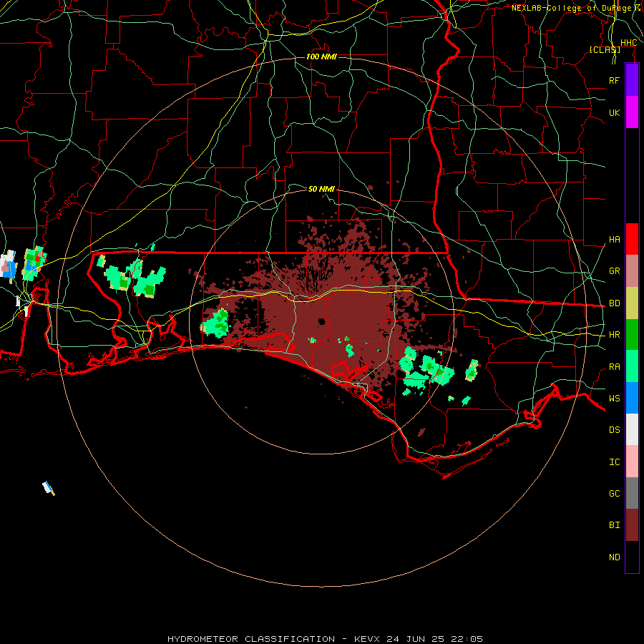644x644 pixels.
Task: Select the GR pink legend swatch
Action: tap(632, 270)
